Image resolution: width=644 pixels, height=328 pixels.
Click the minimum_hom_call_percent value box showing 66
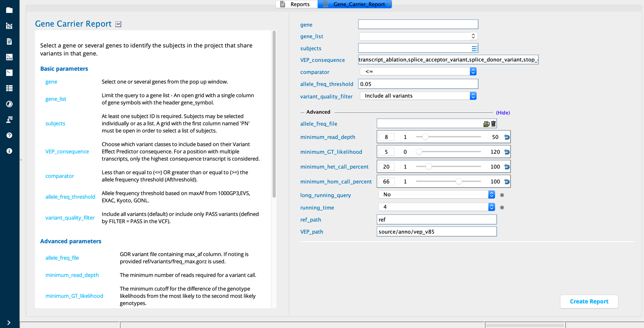386,182
